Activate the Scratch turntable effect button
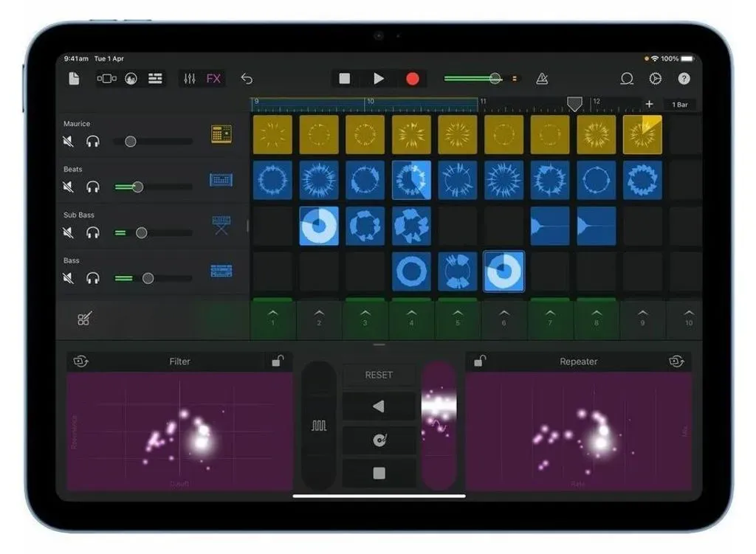The width and height of the screenshot is (756, 554). (379, 440)
